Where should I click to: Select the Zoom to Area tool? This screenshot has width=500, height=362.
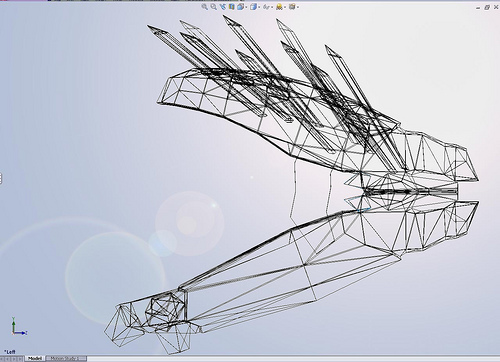[x=214, y=7]
